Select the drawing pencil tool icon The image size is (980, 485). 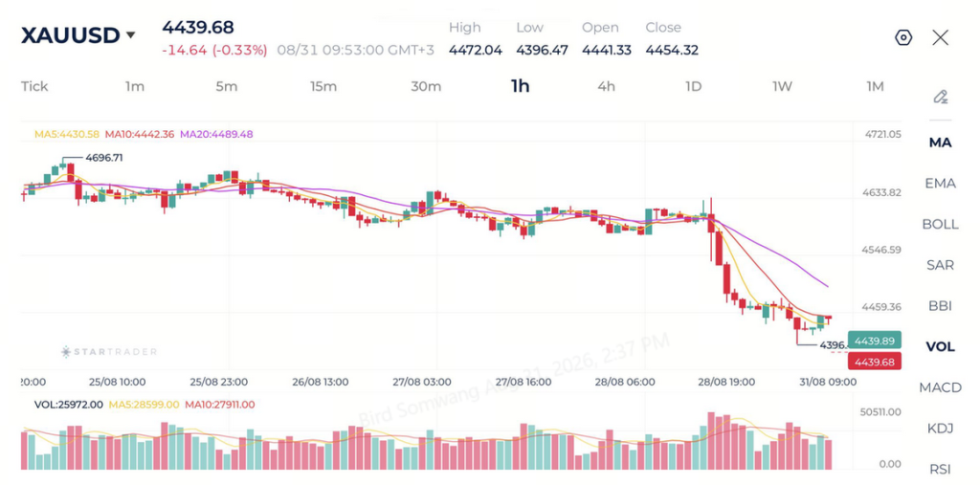click(x=941, y=97)
